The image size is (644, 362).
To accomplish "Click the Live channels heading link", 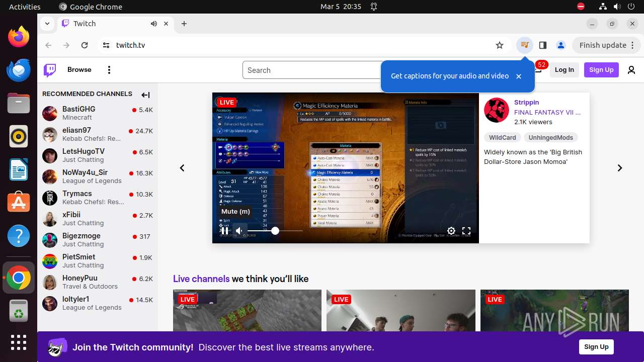I will (x=201, y=279).
